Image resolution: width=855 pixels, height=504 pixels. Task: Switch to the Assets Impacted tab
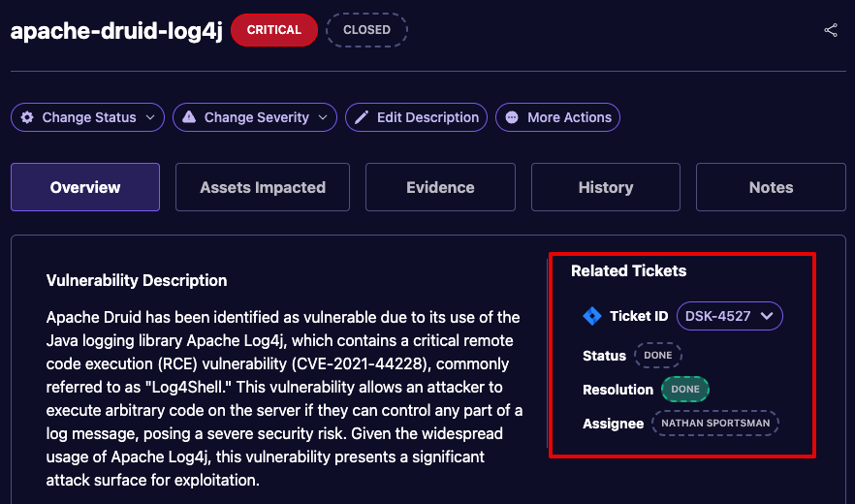pyautogui.click(x=263, y=187)
